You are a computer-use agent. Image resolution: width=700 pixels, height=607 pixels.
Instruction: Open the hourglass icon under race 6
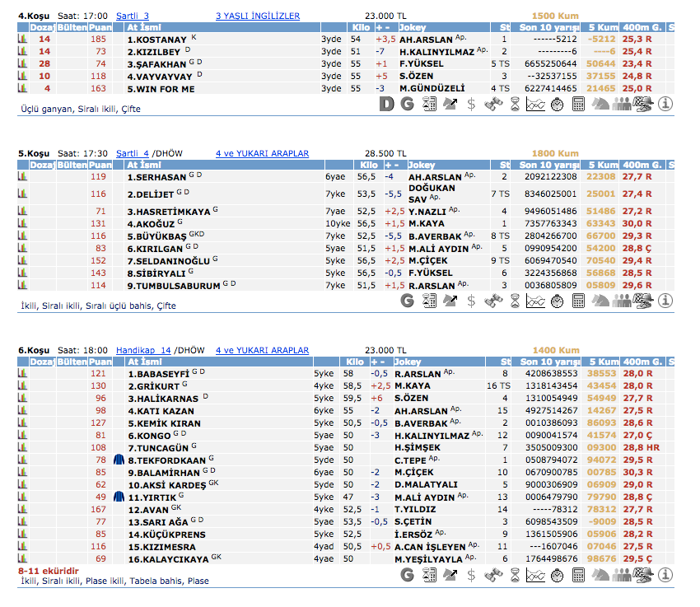pyautogui.click(x=514, y=576)
